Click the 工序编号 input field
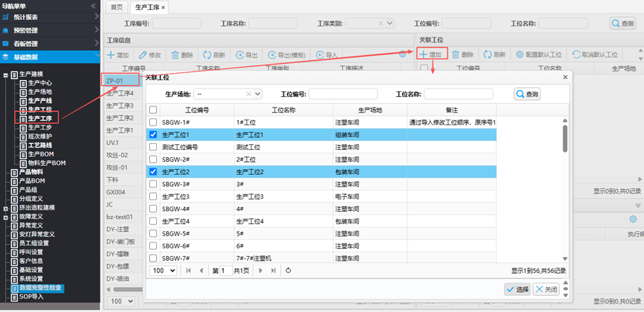 [x=177, y=23]
